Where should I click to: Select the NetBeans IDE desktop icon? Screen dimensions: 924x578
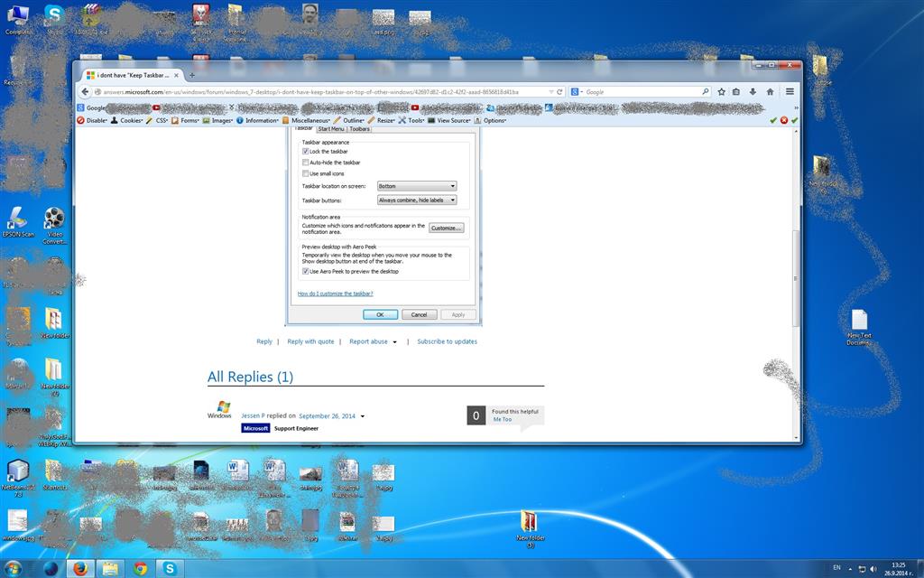[18, 479]
